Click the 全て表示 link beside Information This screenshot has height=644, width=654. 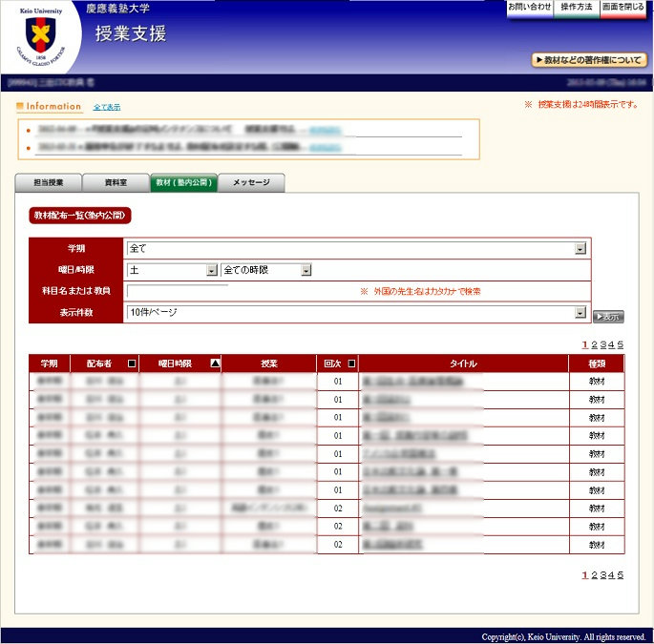tap(107, 107)
